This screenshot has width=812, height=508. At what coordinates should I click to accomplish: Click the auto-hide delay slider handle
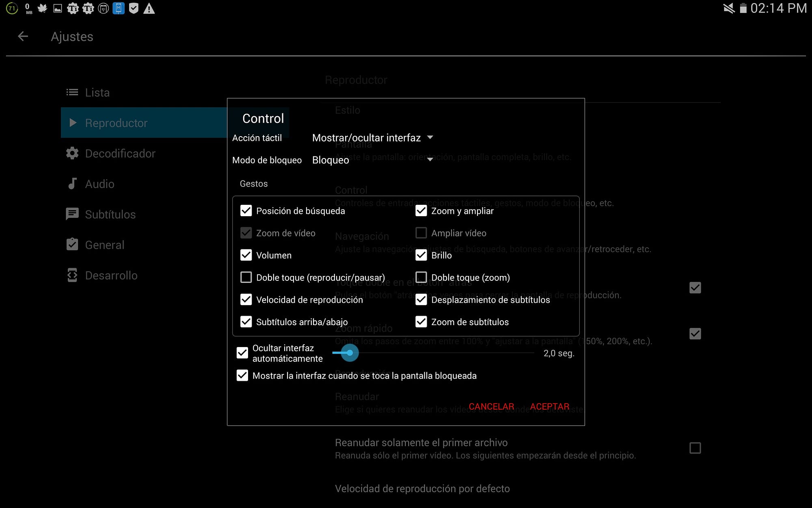pos(350,353)
